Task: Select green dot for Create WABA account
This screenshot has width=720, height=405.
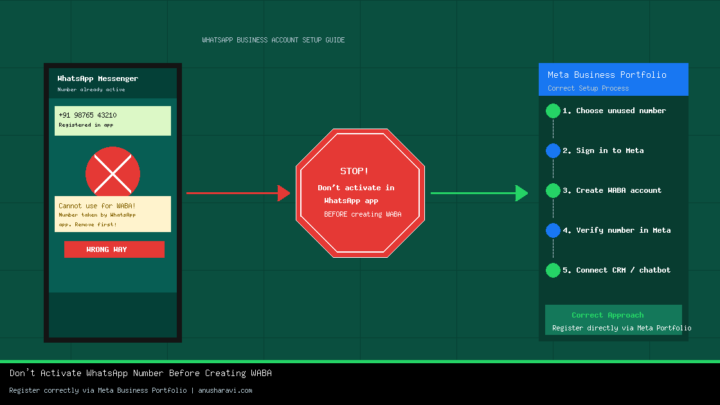Action: [x=553, y=191]
